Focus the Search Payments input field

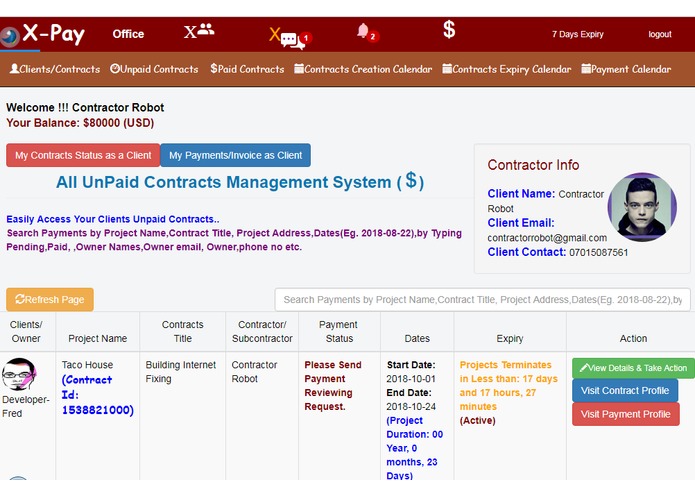click(483, 300)
